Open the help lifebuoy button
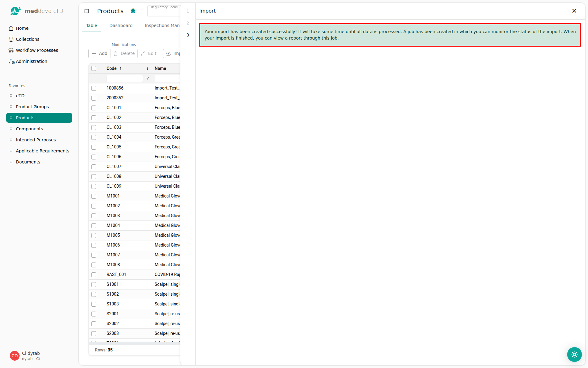This screenshot has height=368, width=588. 574,355
